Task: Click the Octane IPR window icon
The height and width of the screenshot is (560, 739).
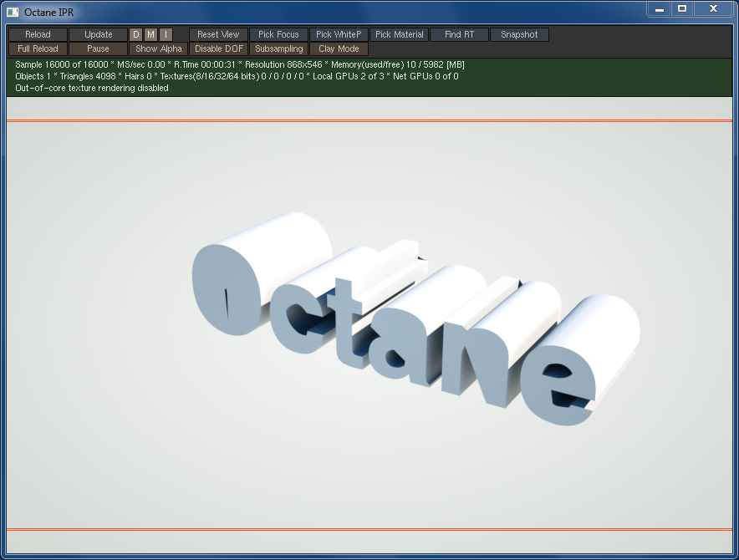Action: pos(13,13)
